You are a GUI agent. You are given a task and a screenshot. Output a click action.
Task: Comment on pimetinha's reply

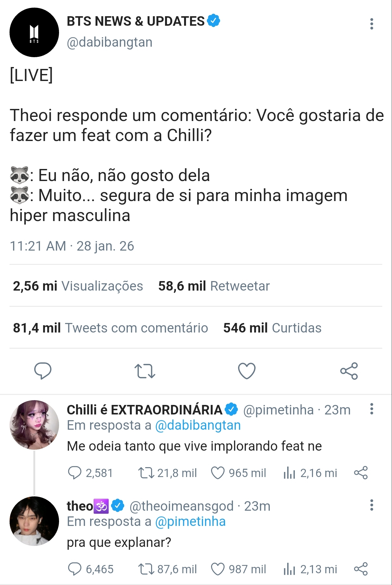point(75,473)
